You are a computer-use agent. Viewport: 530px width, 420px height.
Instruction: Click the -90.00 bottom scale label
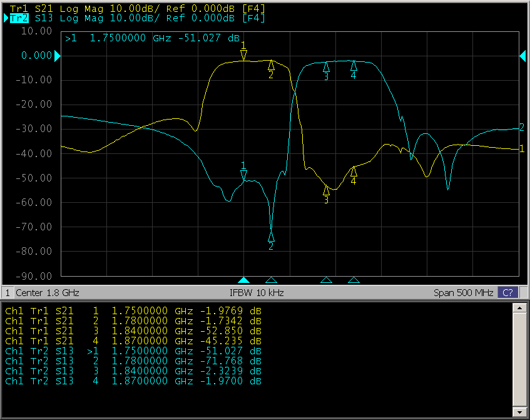pyautogui.click(x=34, y=276)
